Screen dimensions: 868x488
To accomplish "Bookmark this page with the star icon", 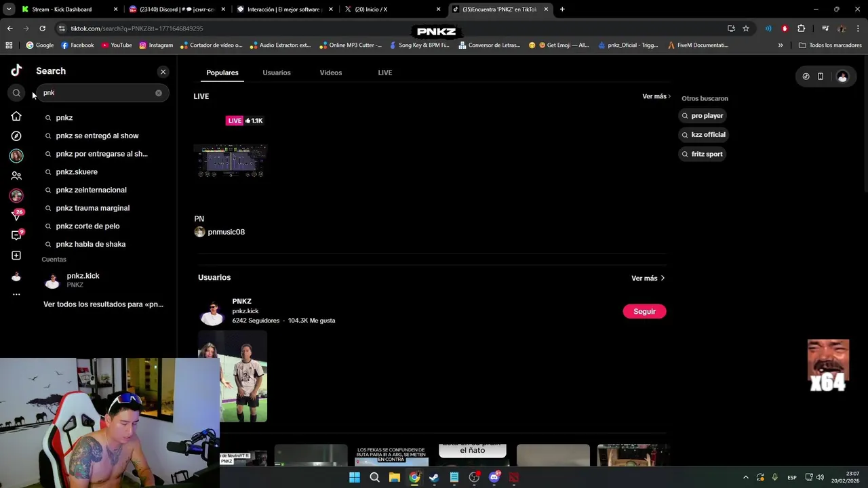I will [746, 28].
